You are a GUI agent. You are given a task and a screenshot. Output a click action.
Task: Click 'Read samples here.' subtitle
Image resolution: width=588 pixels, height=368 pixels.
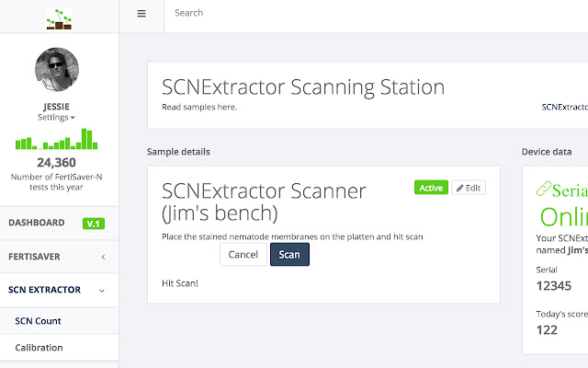tap(199, 108)
